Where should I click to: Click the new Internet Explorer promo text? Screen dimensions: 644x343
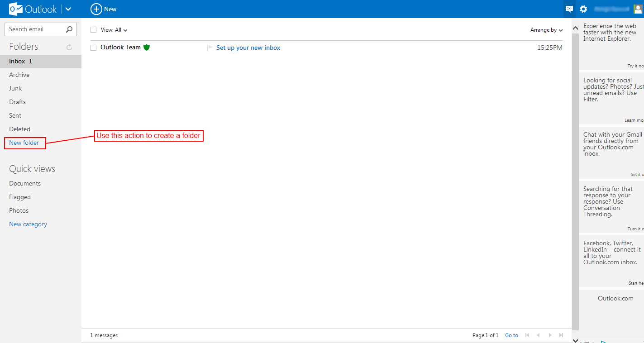610,33
